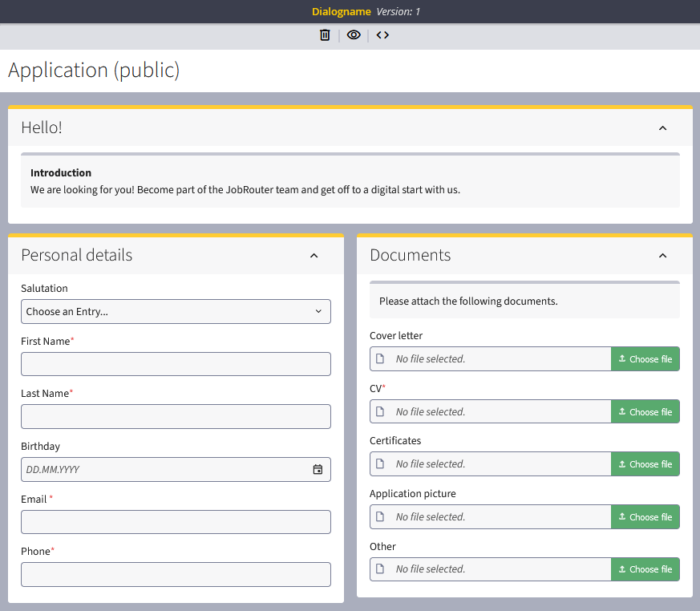
Task: Click the Certificates label
Action: point(395,440)
